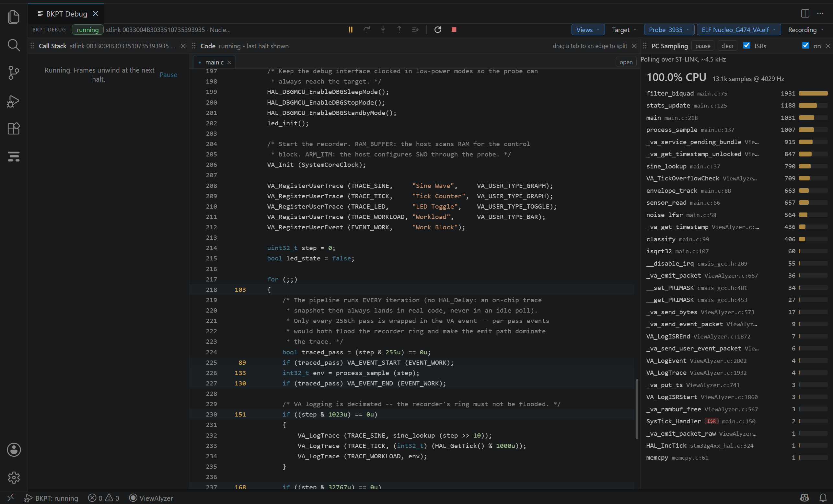
Task: Open the Search sidebar icon
Action: pyautogui.click(x=14, y=45)
